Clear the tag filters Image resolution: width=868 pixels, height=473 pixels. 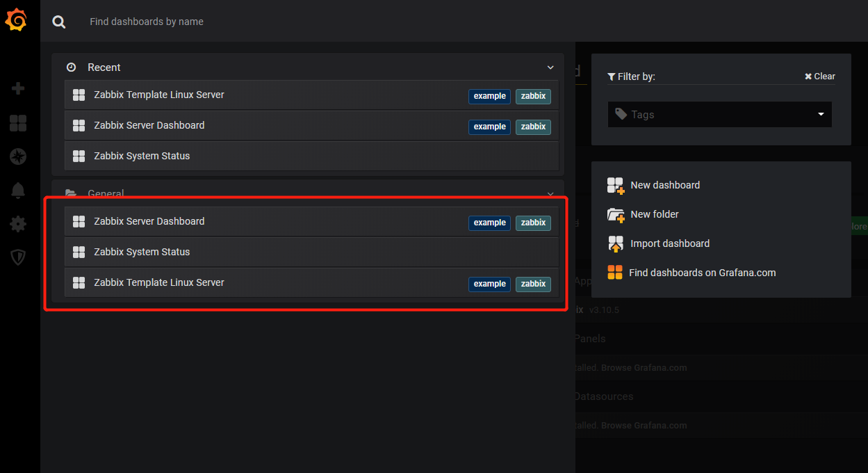point(820,77)
